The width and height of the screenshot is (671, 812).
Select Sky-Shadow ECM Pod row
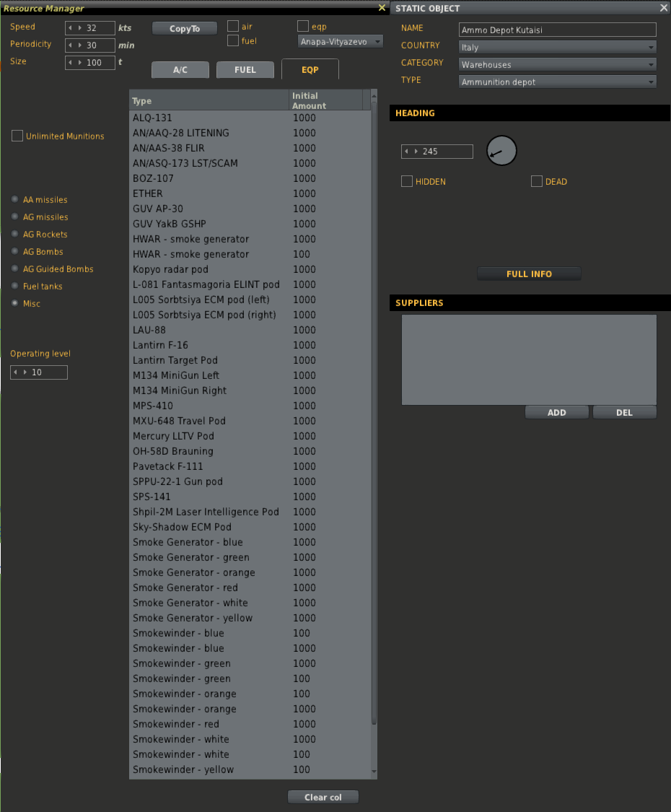250,527
